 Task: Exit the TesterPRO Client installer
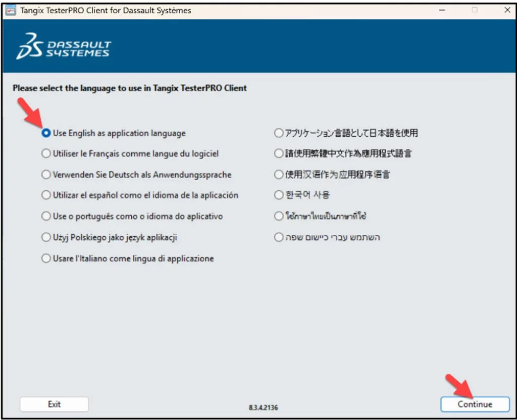point(54,404)
